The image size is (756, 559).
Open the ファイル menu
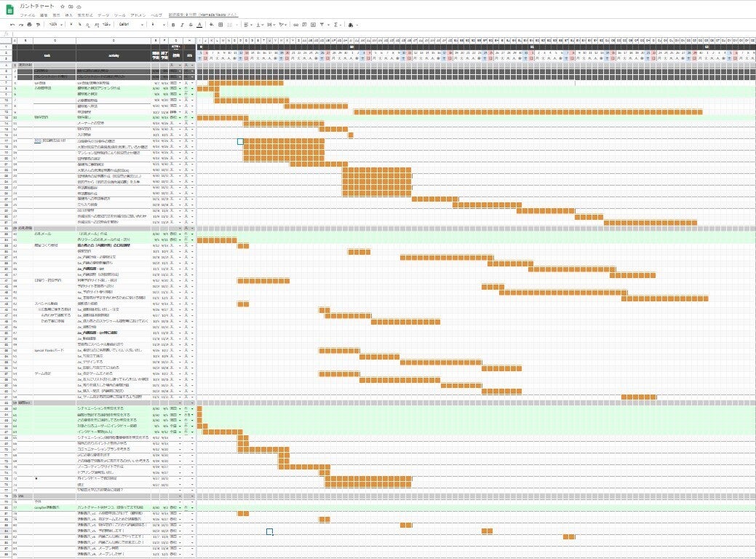pos(27,14)
